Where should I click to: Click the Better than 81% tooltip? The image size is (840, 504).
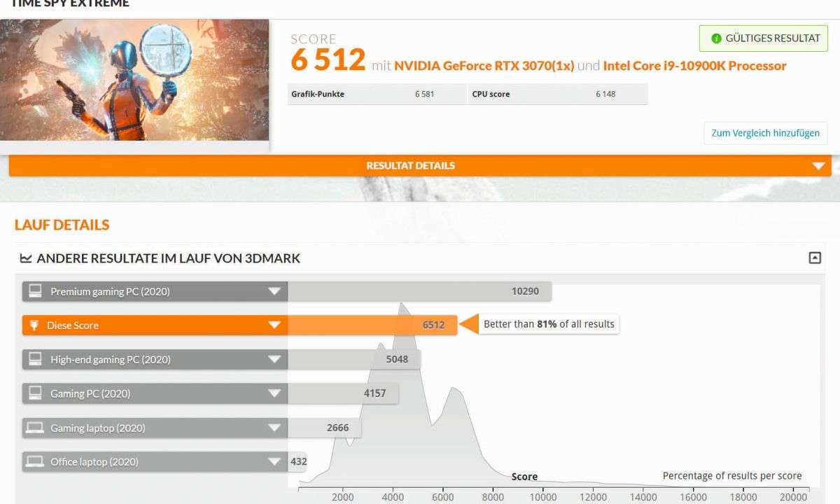[549, 324]
